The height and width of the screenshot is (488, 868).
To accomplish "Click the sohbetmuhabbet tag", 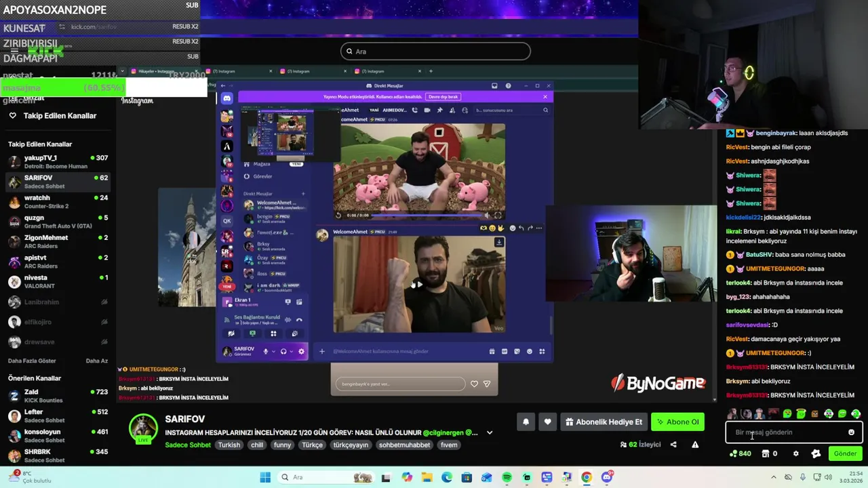I will click(405, 445).
